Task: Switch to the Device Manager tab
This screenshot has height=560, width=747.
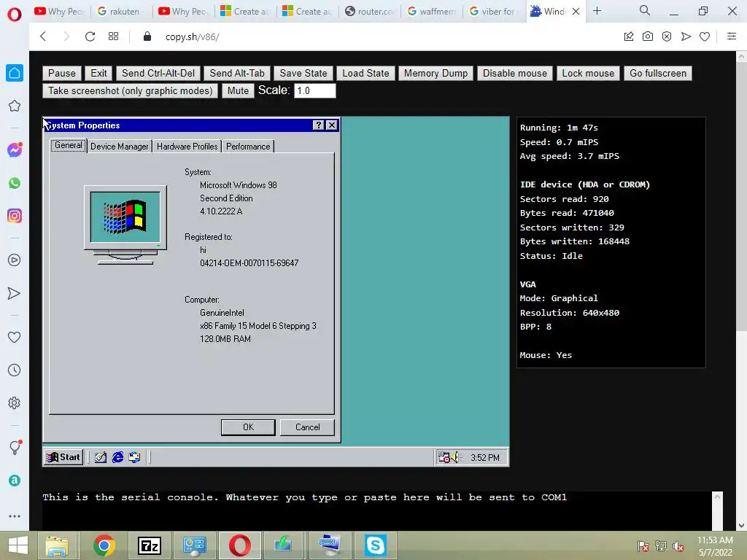Action: tap(119, 146)
